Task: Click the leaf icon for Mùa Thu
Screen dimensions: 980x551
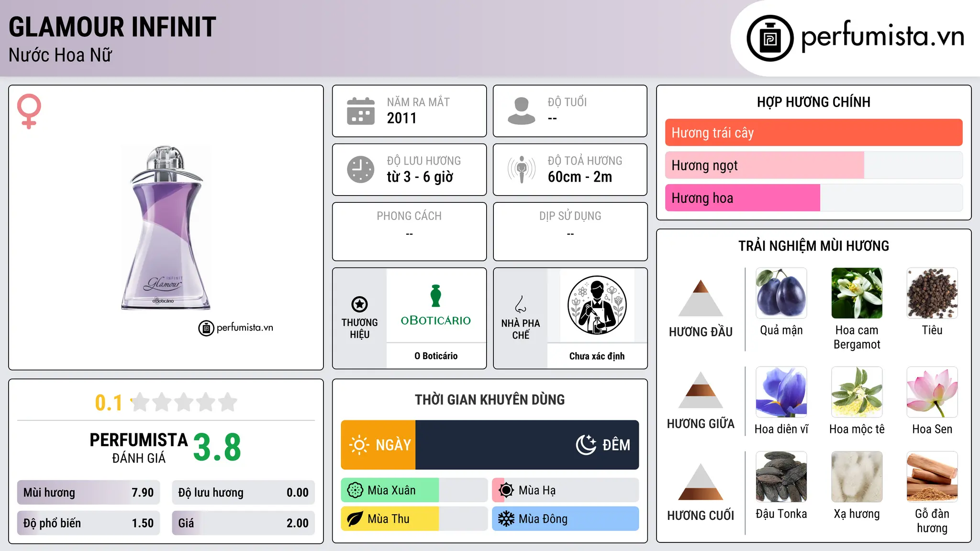Action: pyautogui.click(x=355, y=519)
